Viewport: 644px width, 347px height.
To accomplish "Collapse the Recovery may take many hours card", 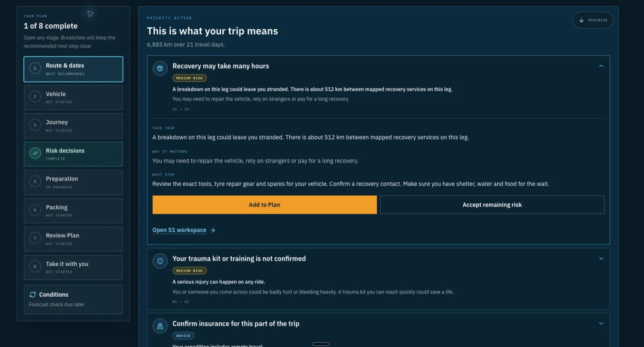I will (601, 66).
